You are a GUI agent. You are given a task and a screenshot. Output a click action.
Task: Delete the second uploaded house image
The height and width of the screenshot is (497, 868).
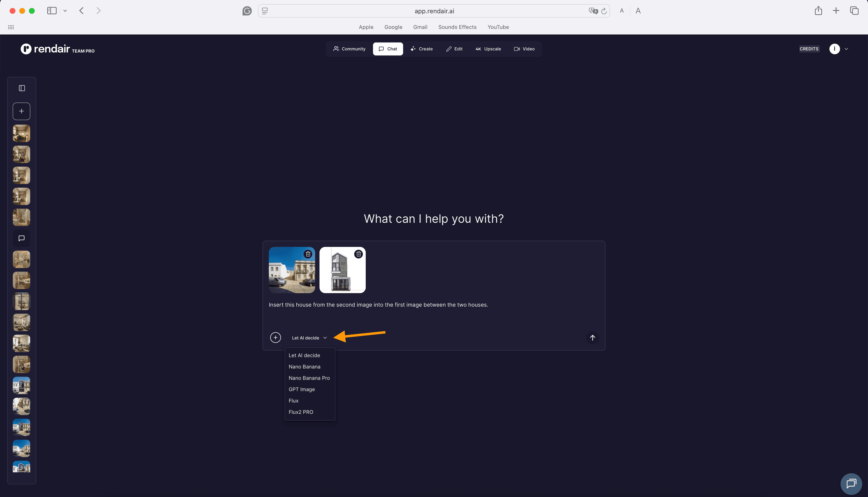[358, 254]
